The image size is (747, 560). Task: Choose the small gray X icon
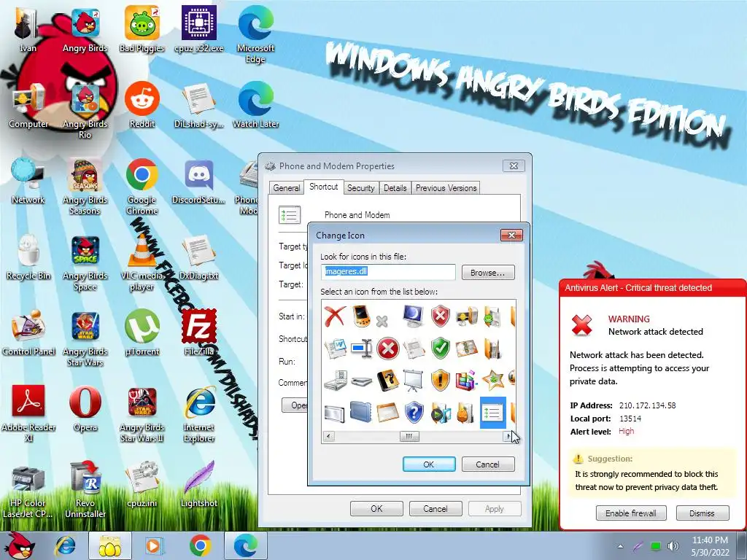click(x=382, y=322)
